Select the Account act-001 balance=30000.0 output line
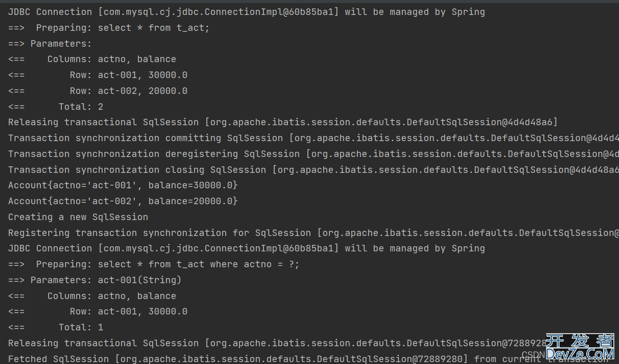This screenshot has height=364, width=619. [x=123, y=185]
